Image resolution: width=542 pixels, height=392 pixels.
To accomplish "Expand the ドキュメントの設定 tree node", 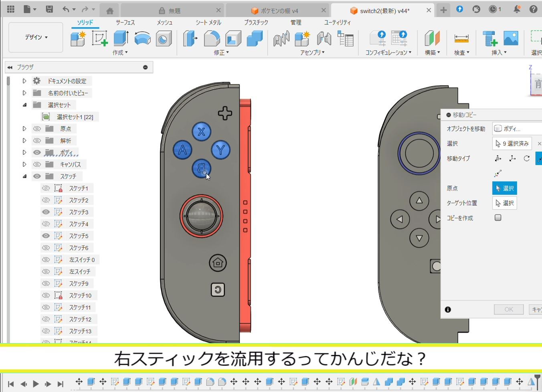I will (24, 81).
